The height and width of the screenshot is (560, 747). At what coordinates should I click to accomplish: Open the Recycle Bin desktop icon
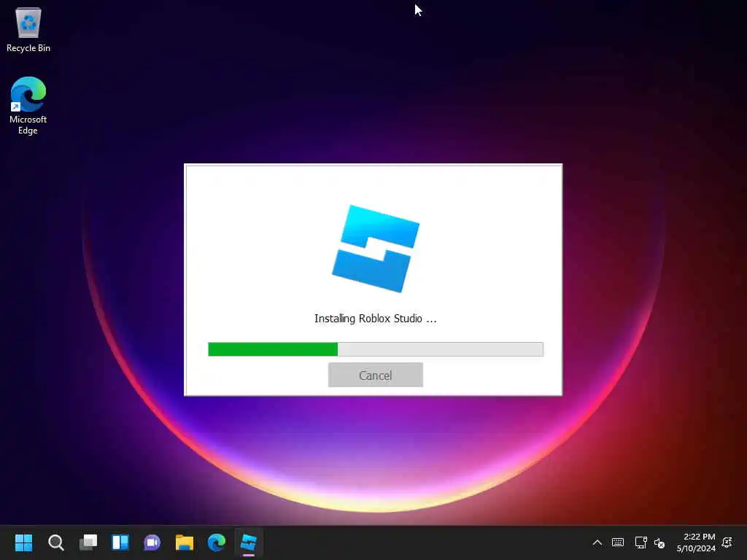[x=28, y=29]
